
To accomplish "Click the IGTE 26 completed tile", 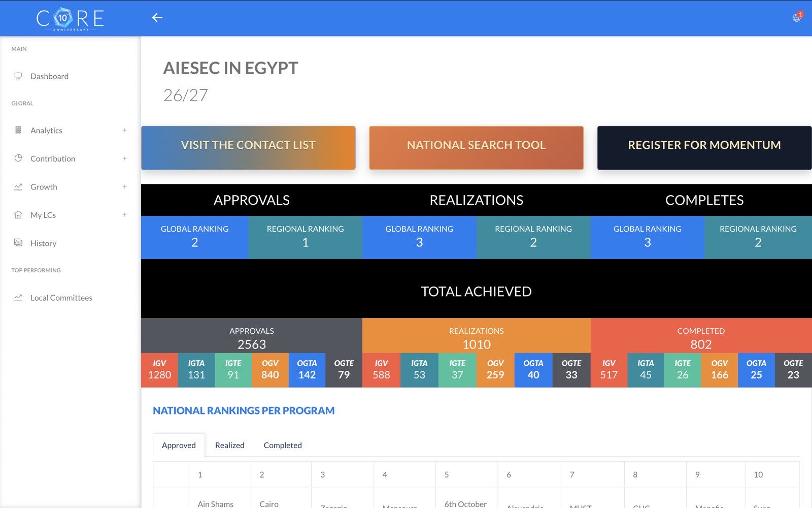I will pyautogui.click(x=683, y=370).
